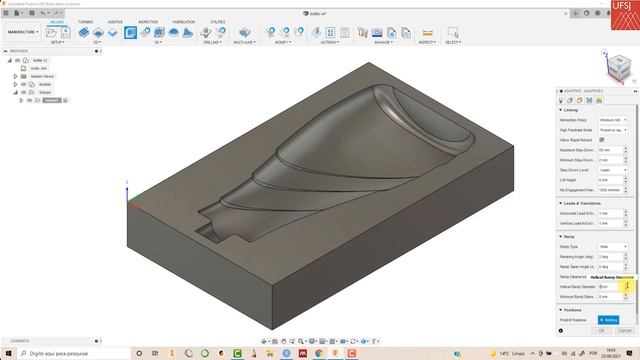Collapse the Setups tree node
The width and height of the screenshot is (640, 360).
(16, 92)
